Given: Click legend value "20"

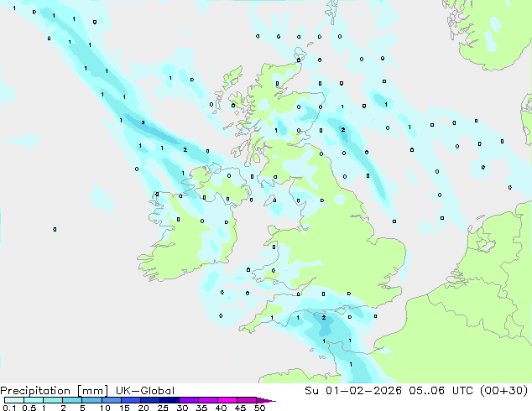Looking at the screenshot, I should pyautogui.click(x=143, y=408).
